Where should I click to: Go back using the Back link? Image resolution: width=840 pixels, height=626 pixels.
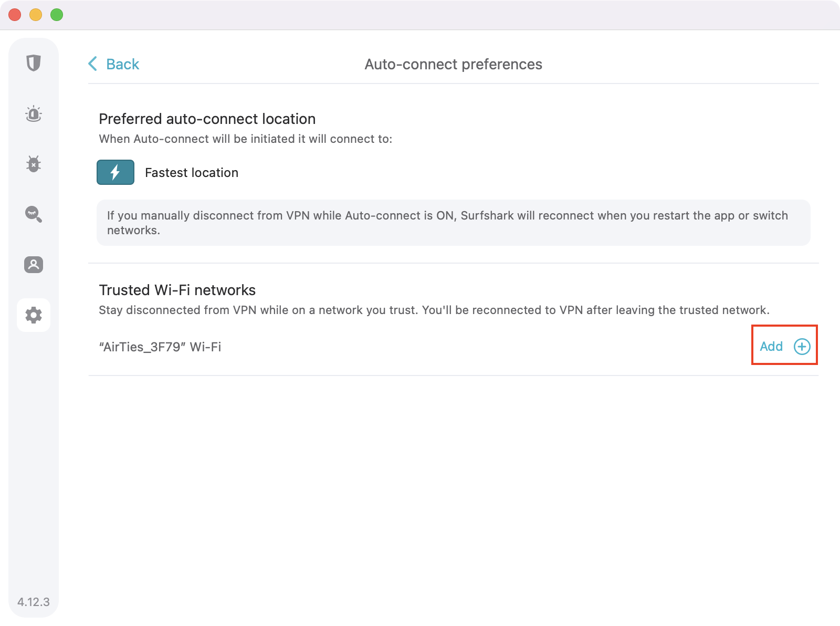point(122,64)
